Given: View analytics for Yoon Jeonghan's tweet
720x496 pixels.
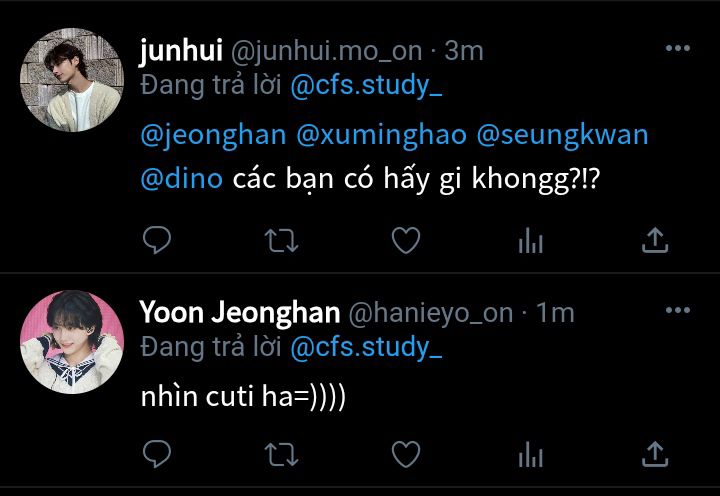Looking at the screenshot, I should pyautogui.click(x=530, y=455).
